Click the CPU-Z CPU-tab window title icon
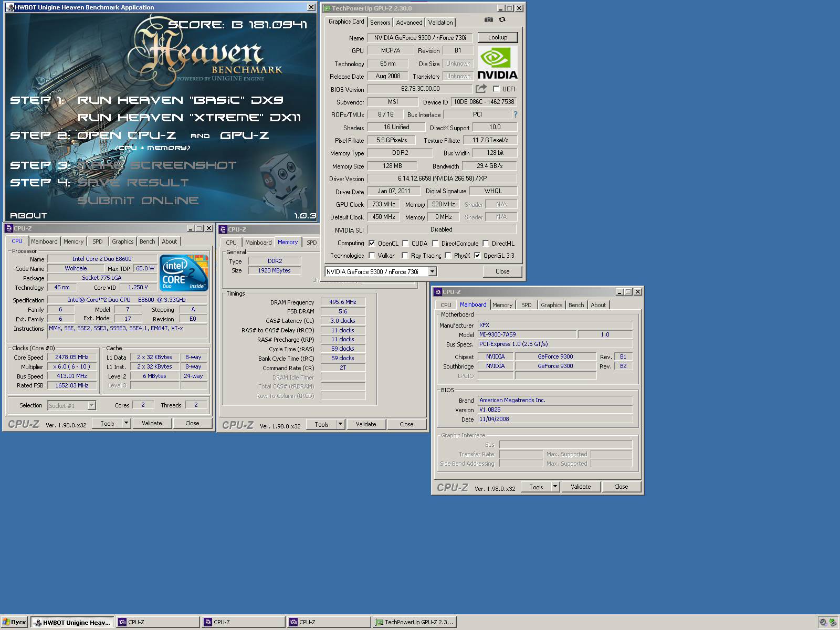The image size is (840, 630). click(8, 228)
